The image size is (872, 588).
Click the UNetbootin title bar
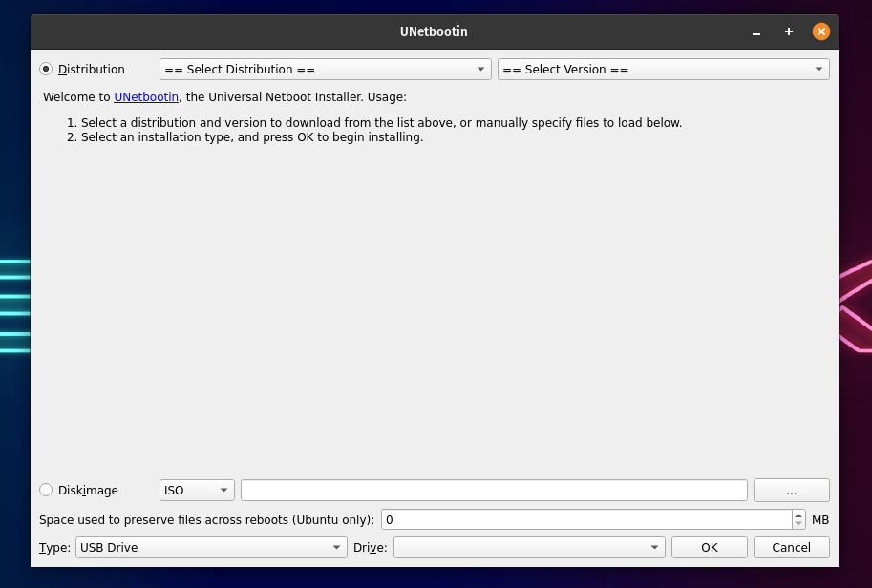(x=434, y=31)
